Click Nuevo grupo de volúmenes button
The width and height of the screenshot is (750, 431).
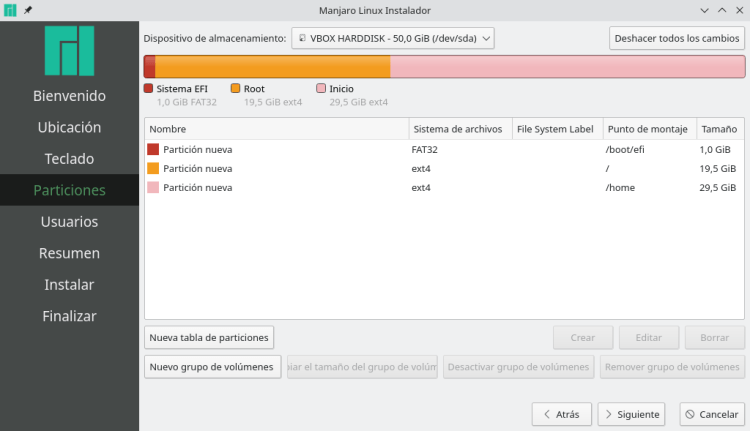pyautogui.click(x=212, y=367)
